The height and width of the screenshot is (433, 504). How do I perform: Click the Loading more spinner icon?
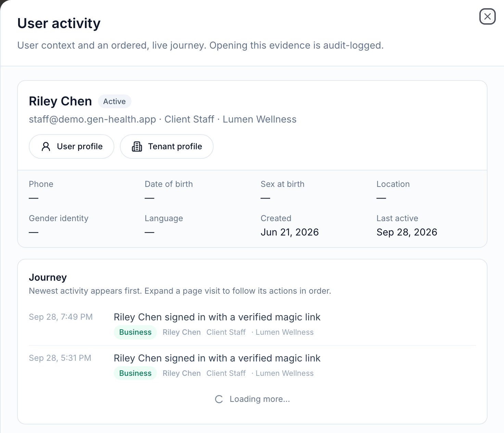pos(219,399)
